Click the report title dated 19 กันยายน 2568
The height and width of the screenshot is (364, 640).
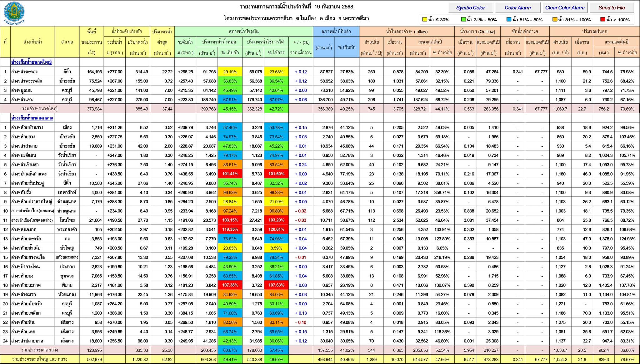coord(297,7)
